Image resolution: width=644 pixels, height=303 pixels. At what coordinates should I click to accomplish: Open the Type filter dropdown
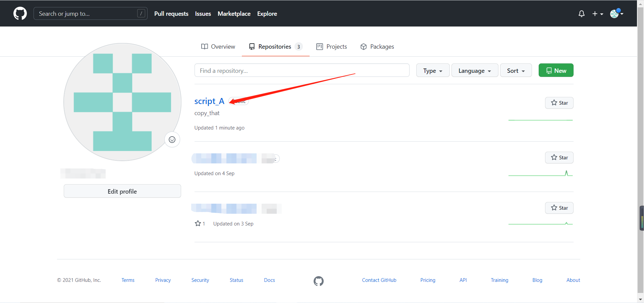[433, 70]
